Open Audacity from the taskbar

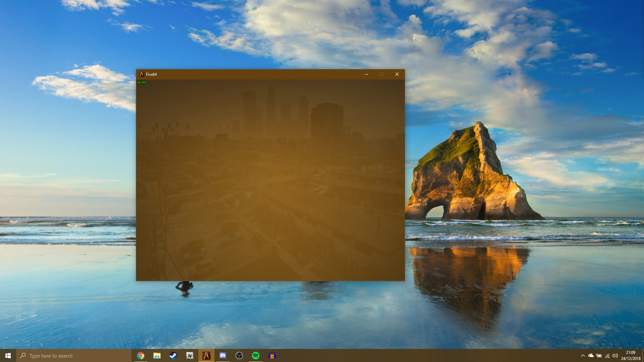point(272,356)
